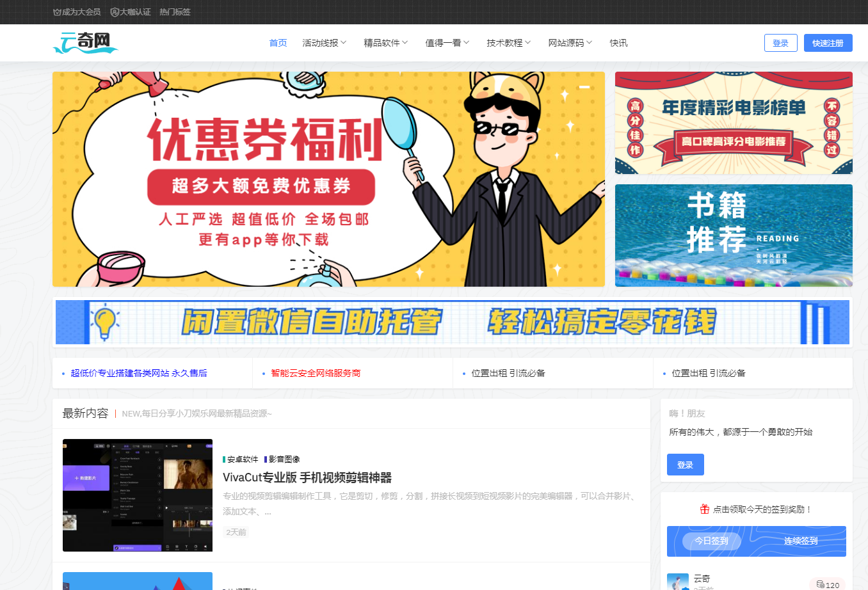
Task: Click the 云奇 user avatar
Action: tap(677, 582)
